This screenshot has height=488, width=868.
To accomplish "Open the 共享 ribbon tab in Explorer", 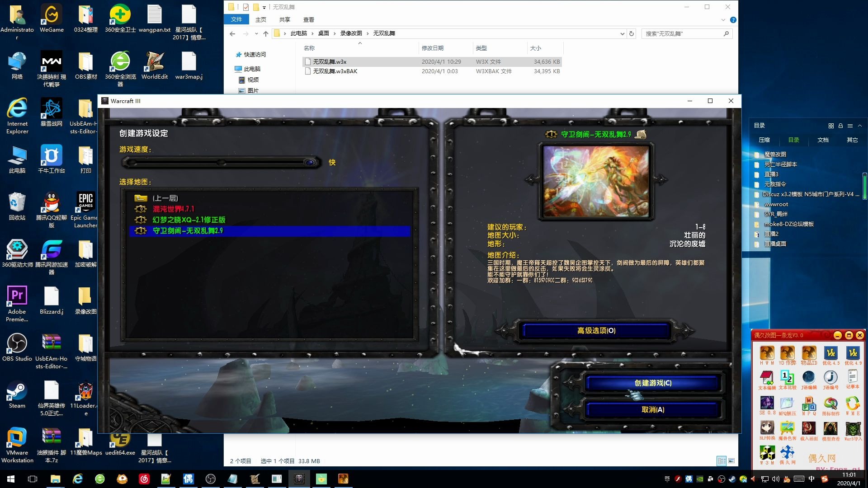I will [285, 19].
